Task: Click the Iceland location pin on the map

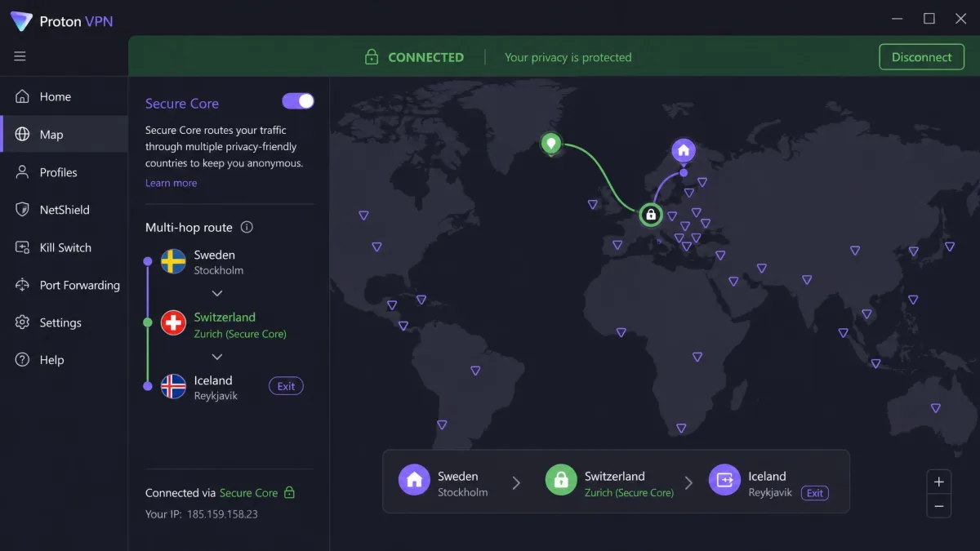Action: tap(551, 144)
